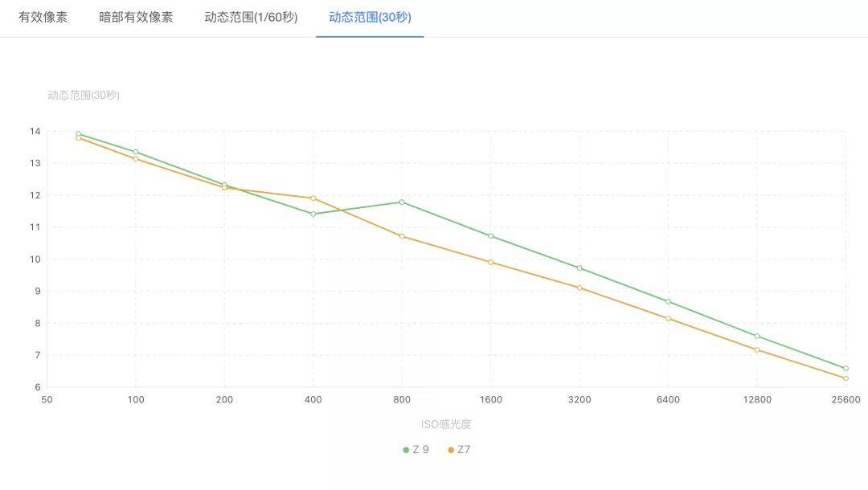Screen dimensions: 868x490
Task: Click the orange Z7 marker at ISO 6400
Action: pyautogui.click(x=668, y=318)
